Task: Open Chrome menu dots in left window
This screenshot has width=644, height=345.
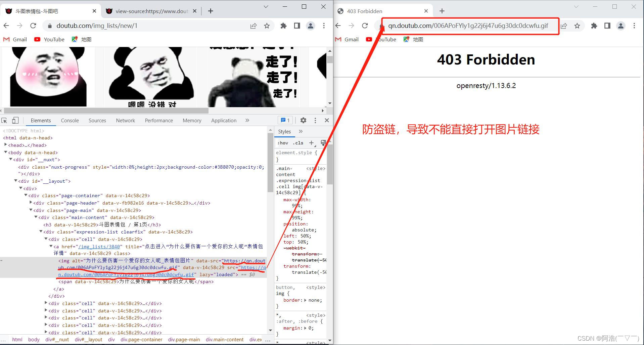Action: [x=324, y=26]
